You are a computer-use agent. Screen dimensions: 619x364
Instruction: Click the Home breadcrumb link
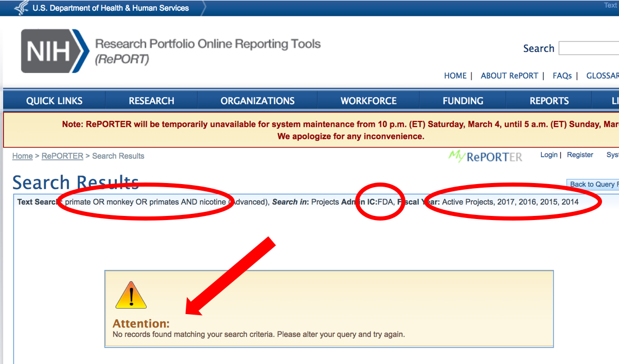pos(23,156)
